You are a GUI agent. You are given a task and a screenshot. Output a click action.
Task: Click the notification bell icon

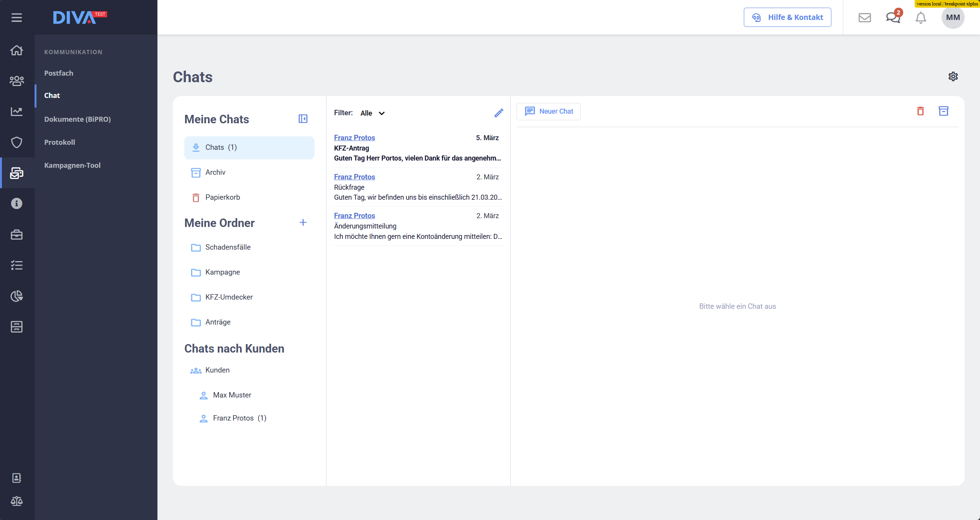(x=921, y=18)
